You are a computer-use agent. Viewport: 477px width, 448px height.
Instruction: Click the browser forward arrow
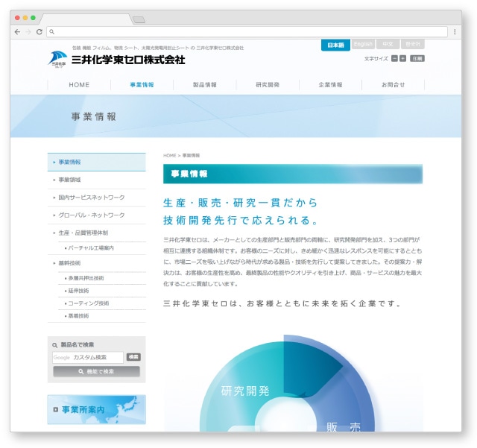tap(28, 31)
